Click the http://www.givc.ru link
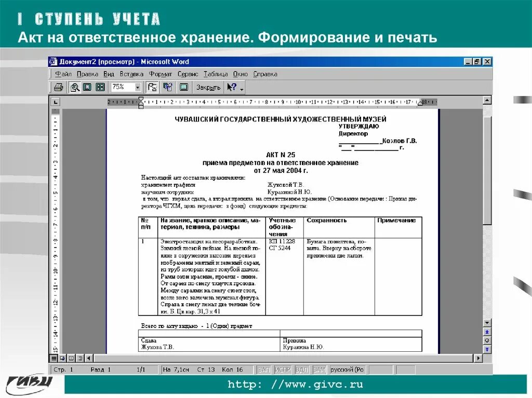The image size is (532, 398). [295, 385]
